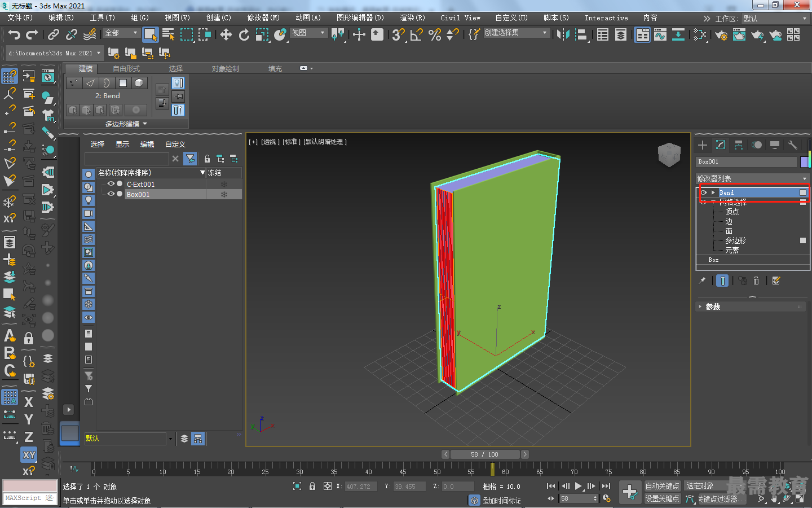Open Render Setup teapot icon
Viewport: 812px width, 508px height.
pos(721,34)
